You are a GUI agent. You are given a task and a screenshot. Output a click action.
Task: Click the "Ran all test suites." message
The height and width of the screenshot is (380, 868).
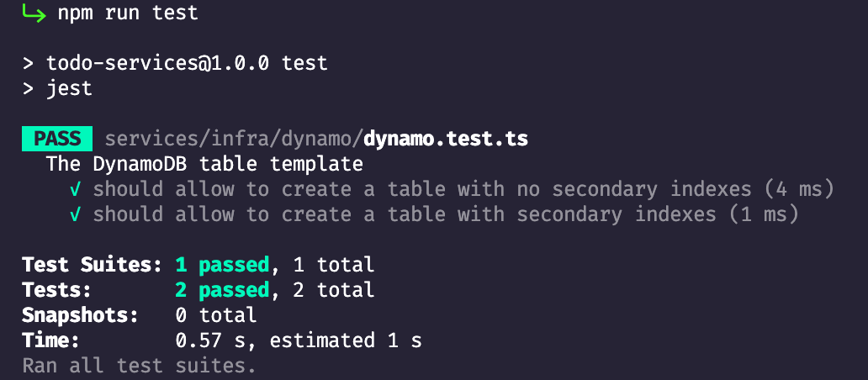(138, 366)
